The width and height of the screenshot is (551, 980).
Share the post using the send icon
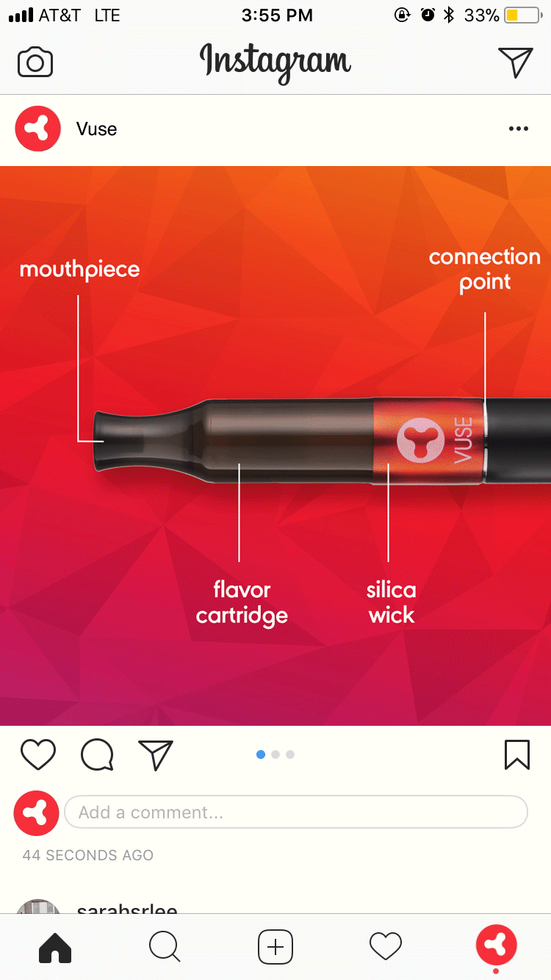pyautogui.click(x=156, y=754)
